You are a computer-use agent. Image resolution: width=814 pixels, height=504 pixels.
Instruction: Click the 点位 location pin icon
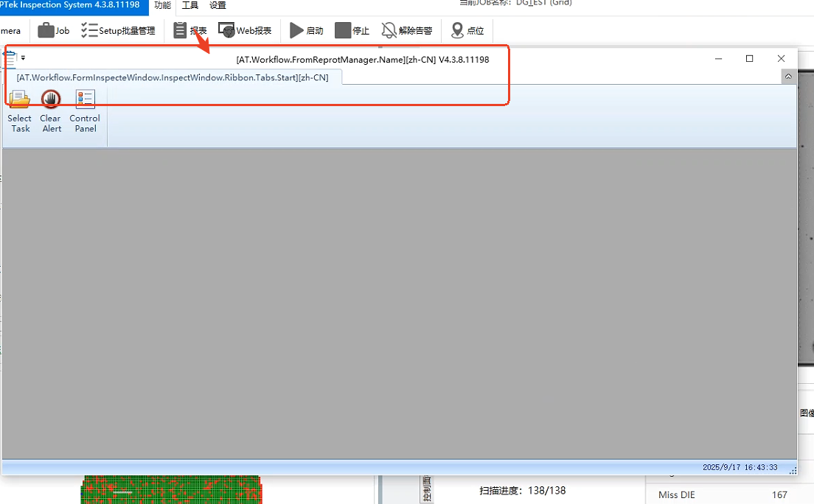pos(457,30)
